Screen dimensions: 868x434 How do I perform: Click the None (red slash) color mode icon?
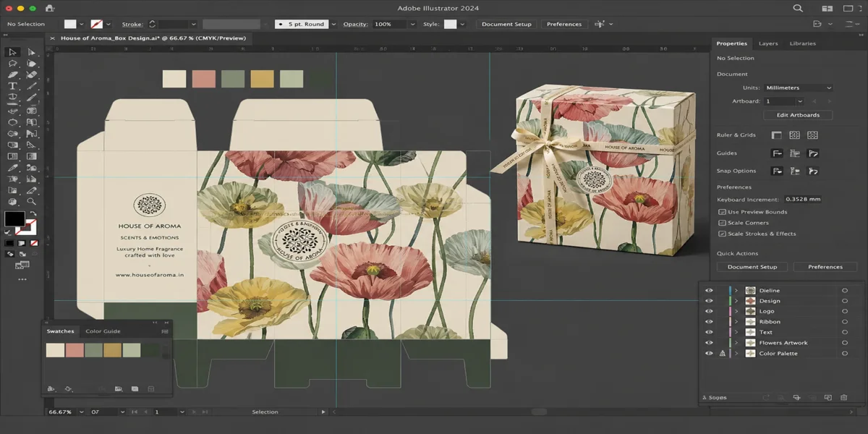[34, 243]
